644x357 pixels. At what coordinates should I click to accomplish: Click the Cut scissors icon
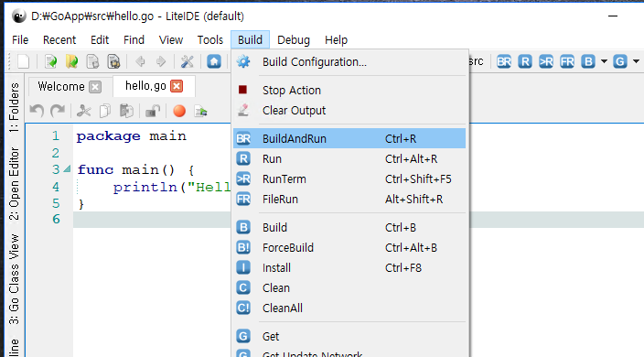pyautogui.click(x=84, y=111)
